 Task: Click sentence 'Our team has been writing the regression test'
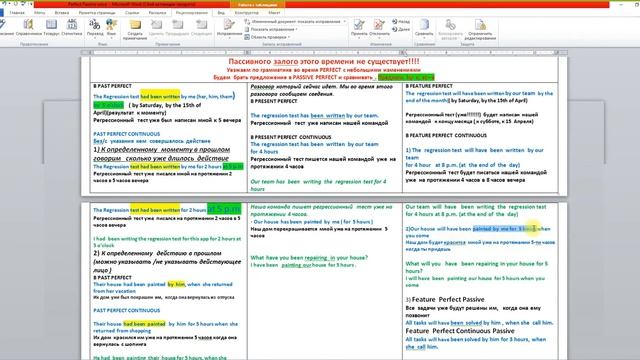[318, 185]
